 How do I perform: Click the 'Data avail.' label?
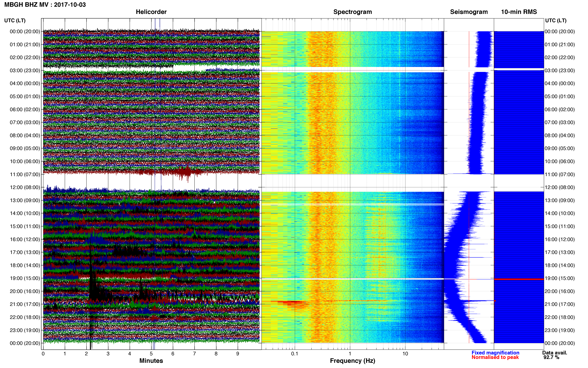pos(555,353)
